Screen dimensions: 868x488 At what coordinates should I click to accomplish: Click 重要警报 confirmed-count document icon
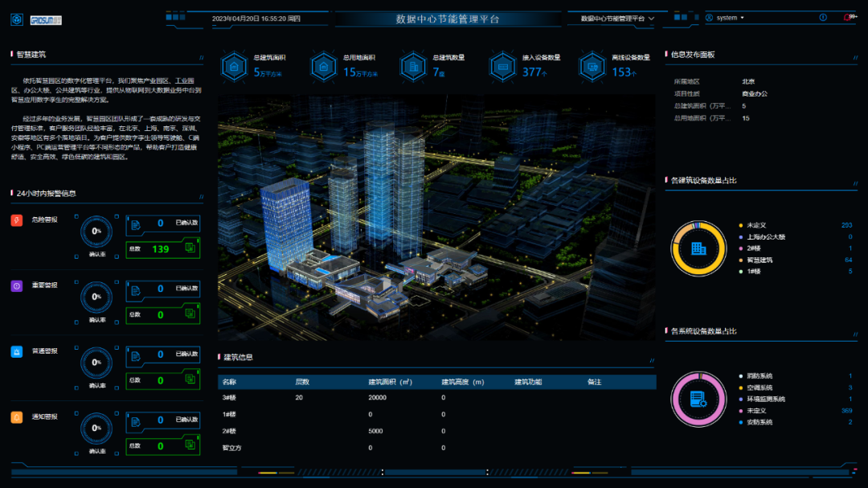click(x=136, y=290)
